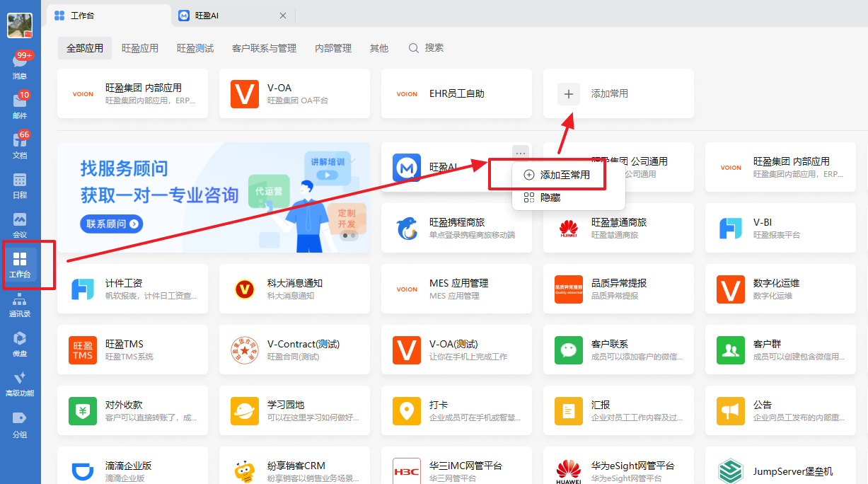Open 汇报 report app
Viewport: 868px width, 484px height.
click(619, 410)
